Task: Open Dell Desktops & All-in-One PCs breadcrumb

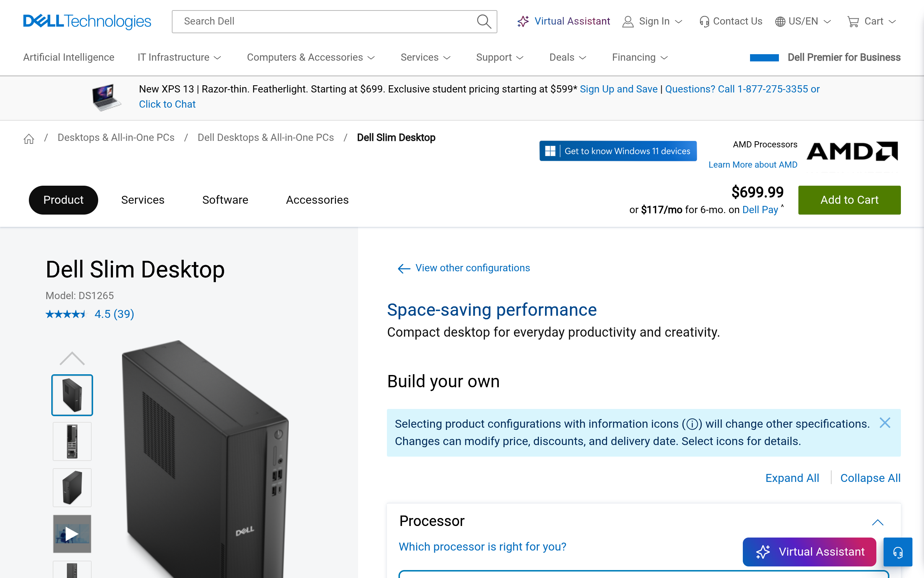Action: click(x=266, y=138)
